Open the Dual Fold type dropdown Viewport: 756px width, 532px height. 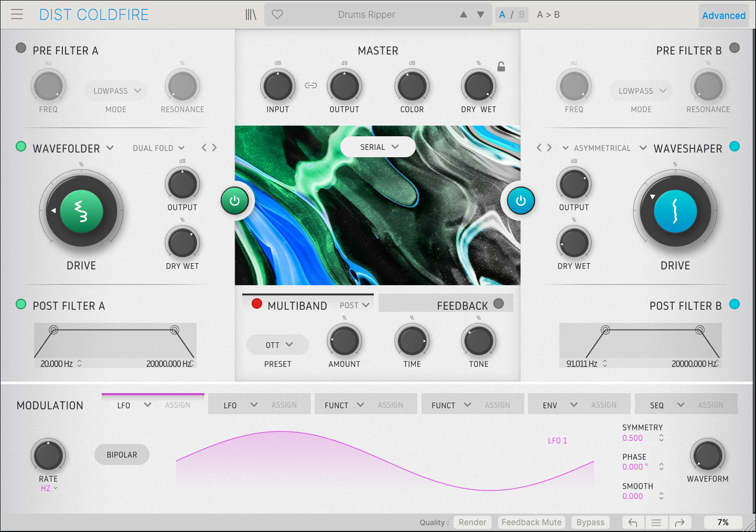pyautogui.click(x=158, y=148)
